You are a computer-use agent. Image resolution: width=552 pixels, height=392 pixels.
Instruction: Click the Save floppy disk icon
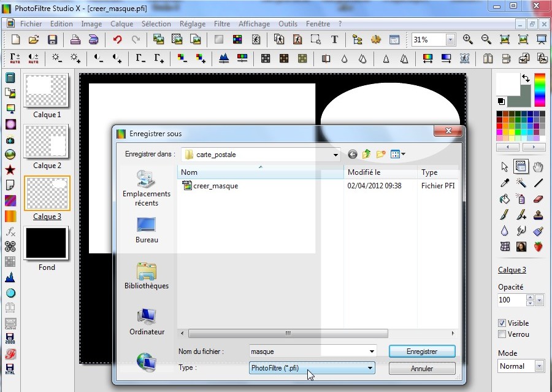[52, 39]
